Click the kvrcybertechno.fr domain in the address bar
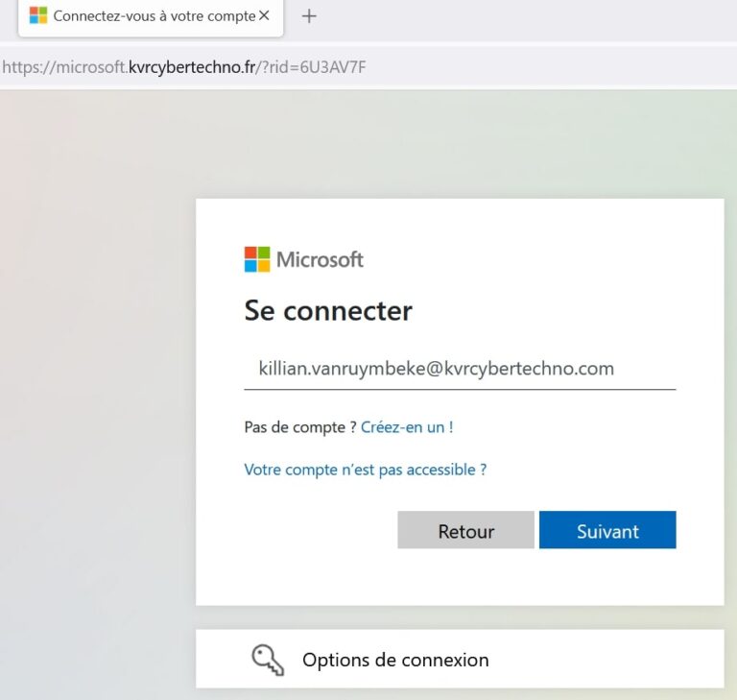737x700 pixels. coord(191,67)
